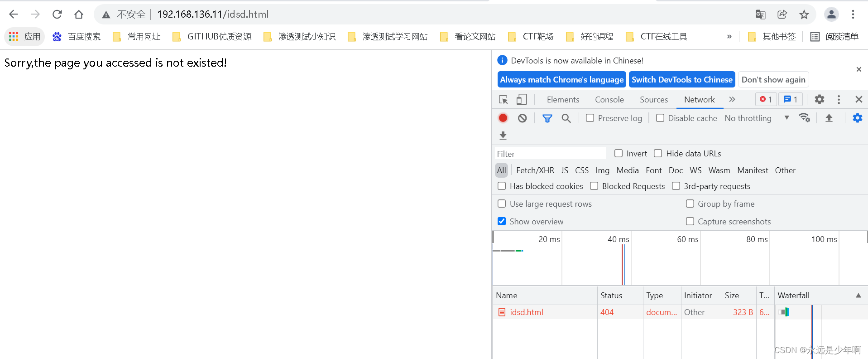The width and height of the screenshot is (868, 359).
Task: Open the 常用网址 bookmark folder
Action: [137, 37]
